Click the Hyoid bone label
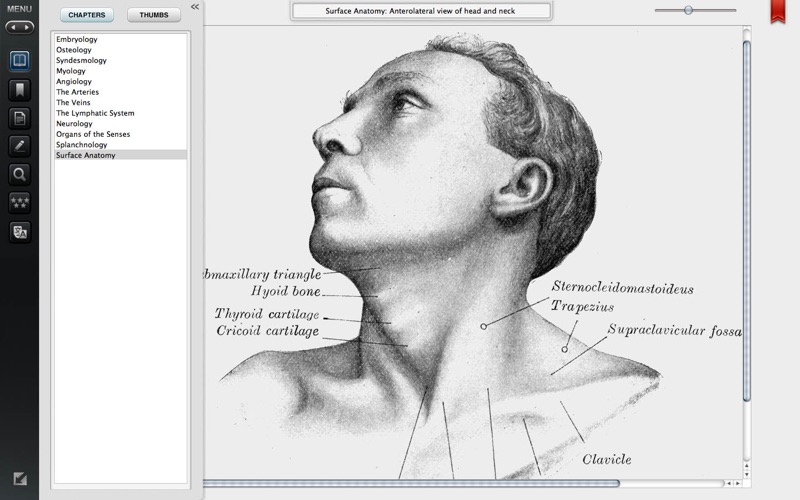 [286, 291]
